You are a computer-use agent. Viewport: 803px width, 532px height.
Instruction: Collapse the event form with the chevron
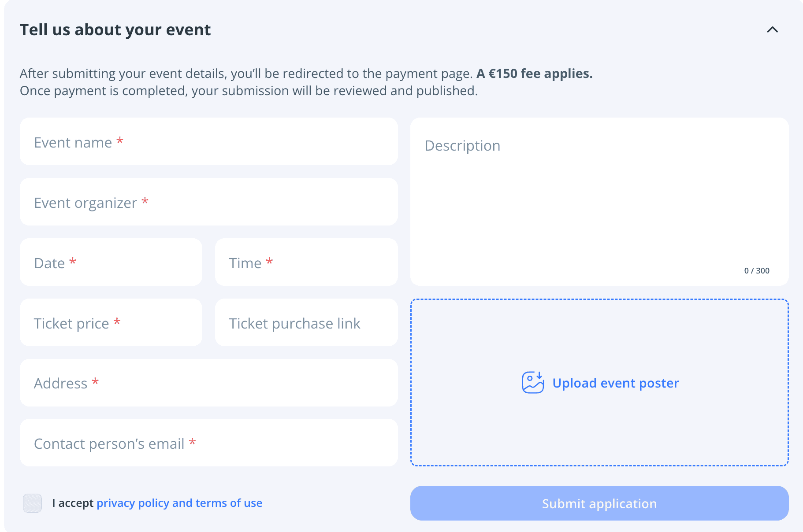772,30
